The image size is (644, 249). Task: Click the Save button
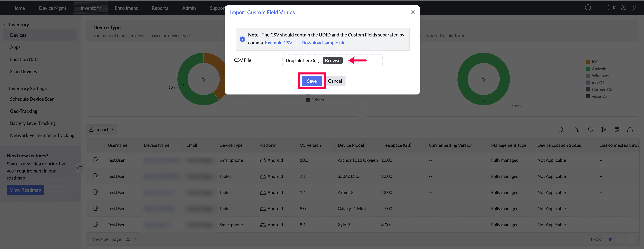pyautogui.click(x=311, y=81)
